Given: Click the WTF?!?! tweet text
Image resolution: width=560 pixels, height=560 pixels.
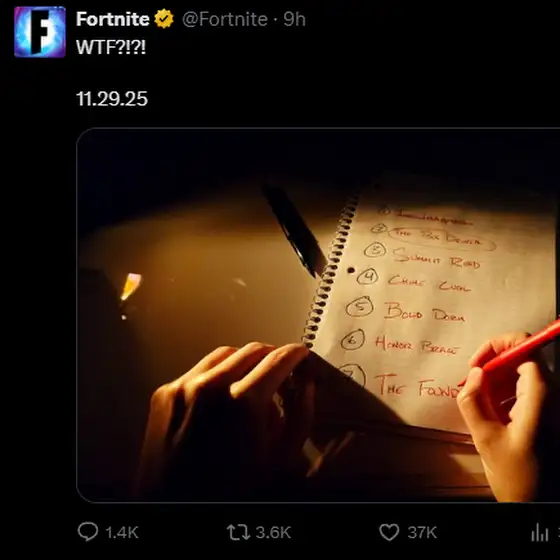Looking at the screenshot, I should (111, 47).
